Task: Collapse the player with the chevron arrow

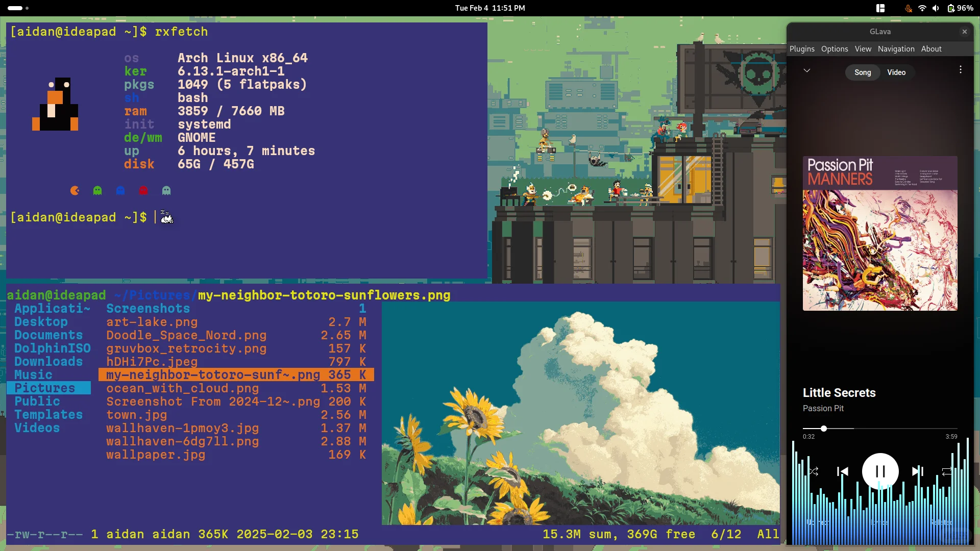Action: click(x=807, y=70)
